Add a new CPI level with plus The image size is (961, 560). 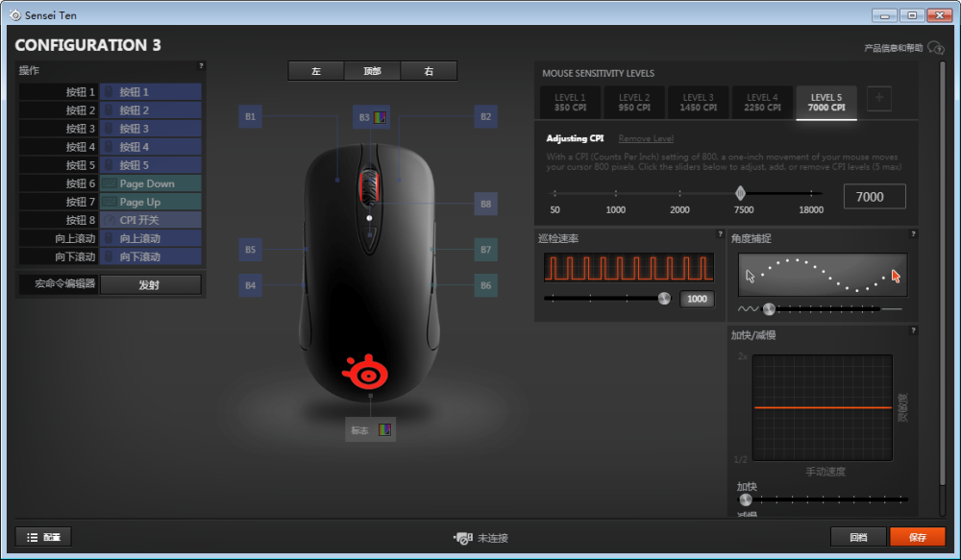pyautogui.click(x=879, y=98)
